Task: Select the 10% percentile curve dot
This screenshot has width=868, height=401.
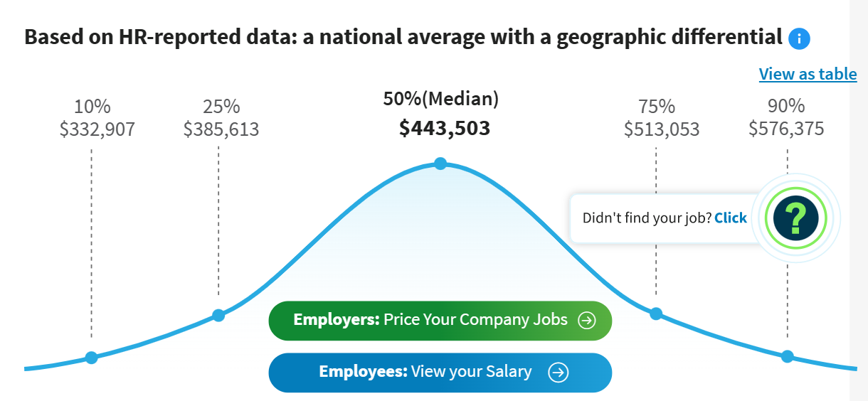Action: [91, 358]
